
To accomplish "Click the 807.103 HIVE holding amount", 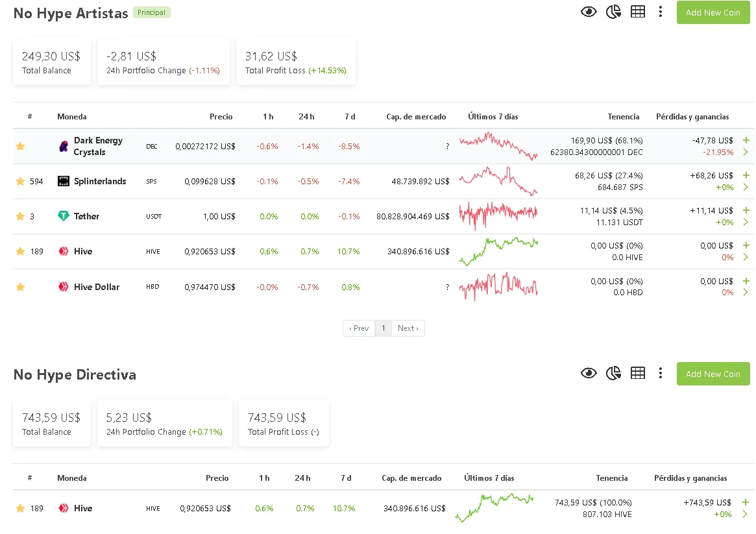I will point(607,515).
